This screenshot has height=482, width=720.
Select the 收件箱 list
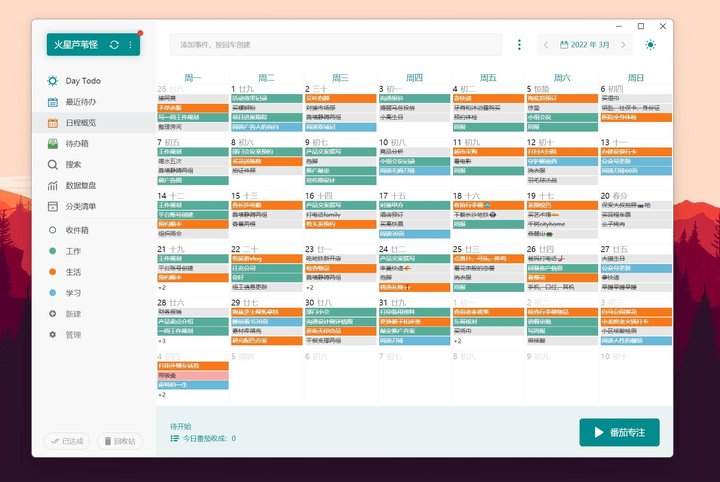click(x=94, y=230)
